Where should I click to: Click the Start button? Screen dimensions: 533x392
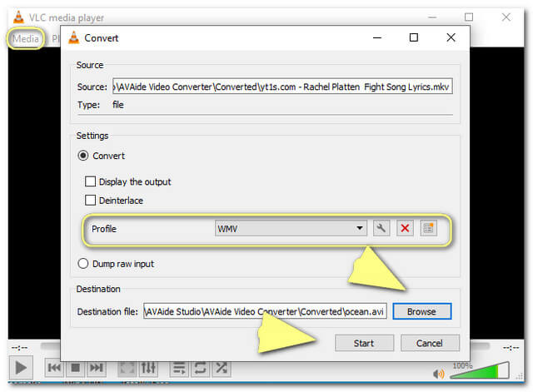tap(364, 343)
